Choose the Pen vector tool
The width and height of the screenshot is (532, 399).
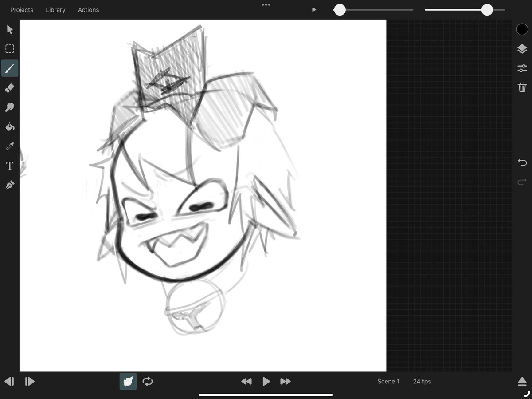[10, 185]
